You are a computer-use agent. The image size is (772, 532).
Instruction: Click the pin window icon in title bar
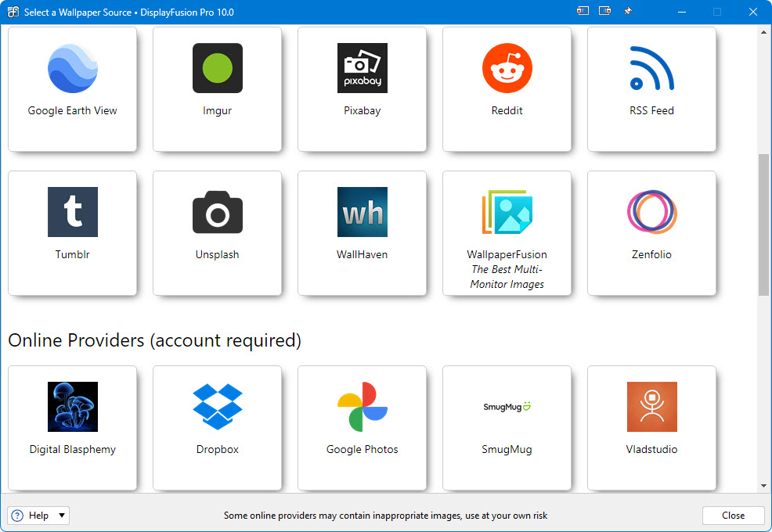coord(627,12)
